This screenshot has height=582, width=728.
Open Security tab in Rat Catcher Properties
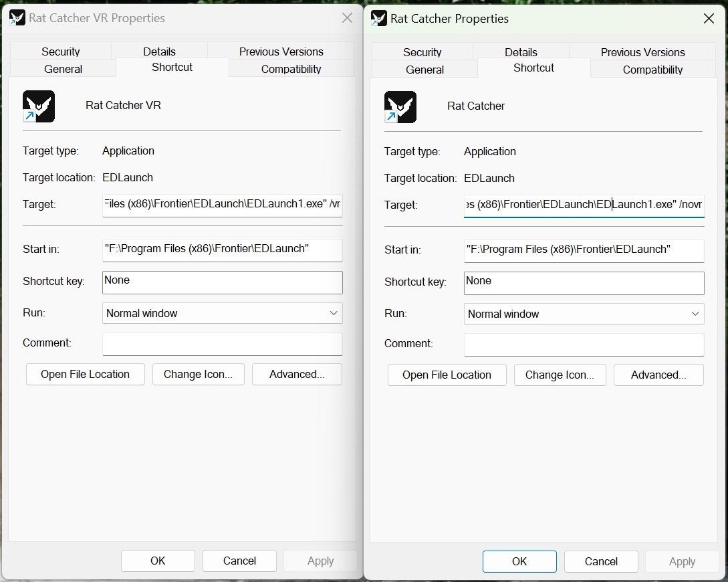point(422,52)
